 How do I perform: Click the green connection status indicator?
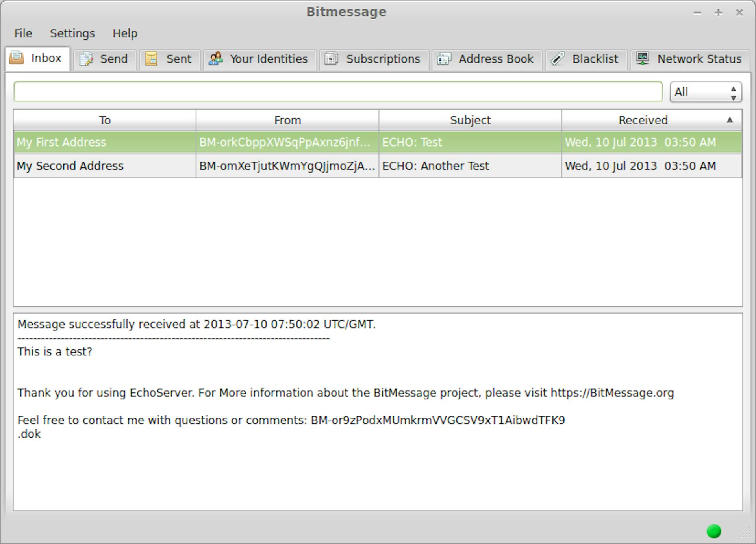pos(713,531)
